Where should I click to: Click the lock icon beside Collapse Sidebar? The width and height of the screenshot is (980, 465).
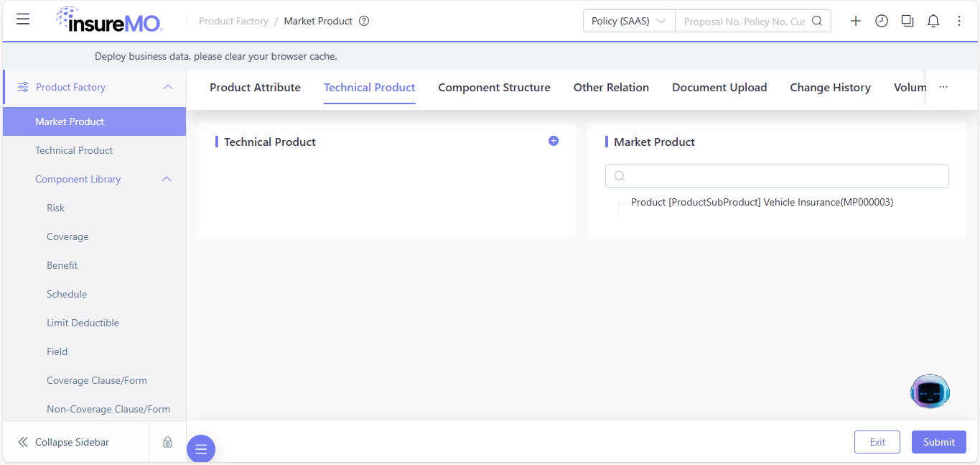[167, 442]
